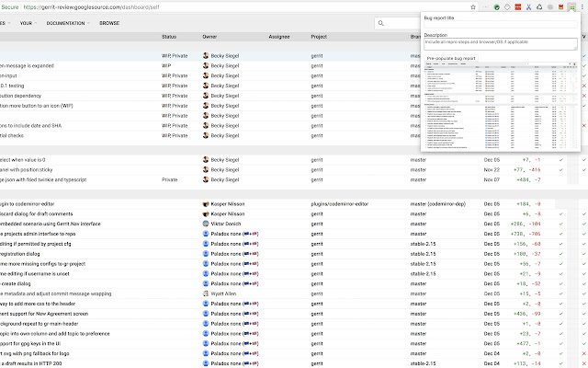
Task: Click the Owner column header
Action: 209,37
